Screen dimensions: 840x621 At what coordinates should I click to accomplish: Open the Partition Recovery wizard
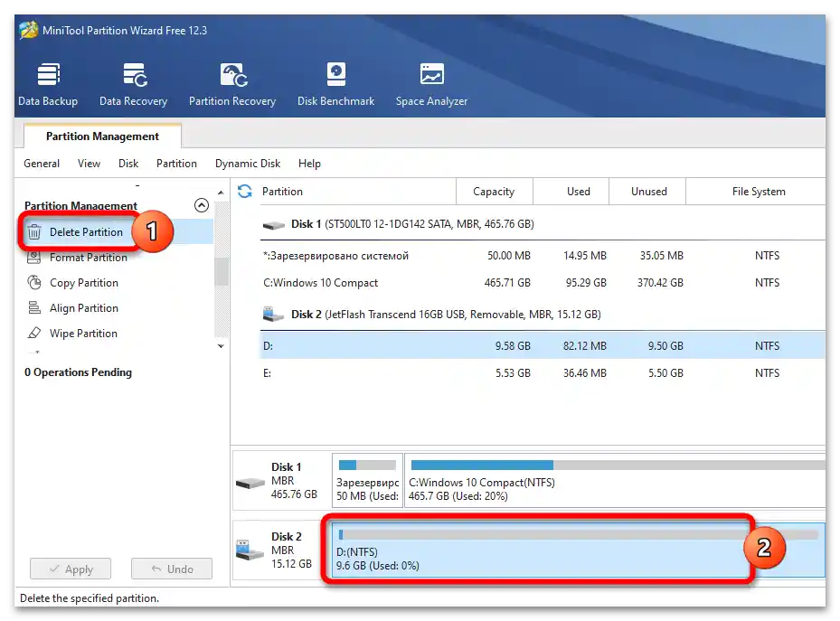(232, 84)
